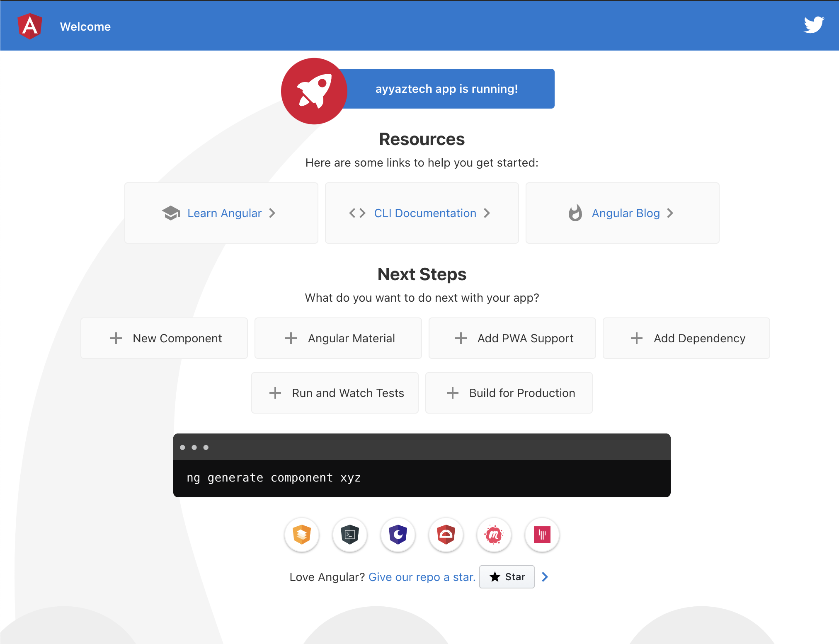
Task: Click chevron arrow next to Star button
Action: pos(545,577)
